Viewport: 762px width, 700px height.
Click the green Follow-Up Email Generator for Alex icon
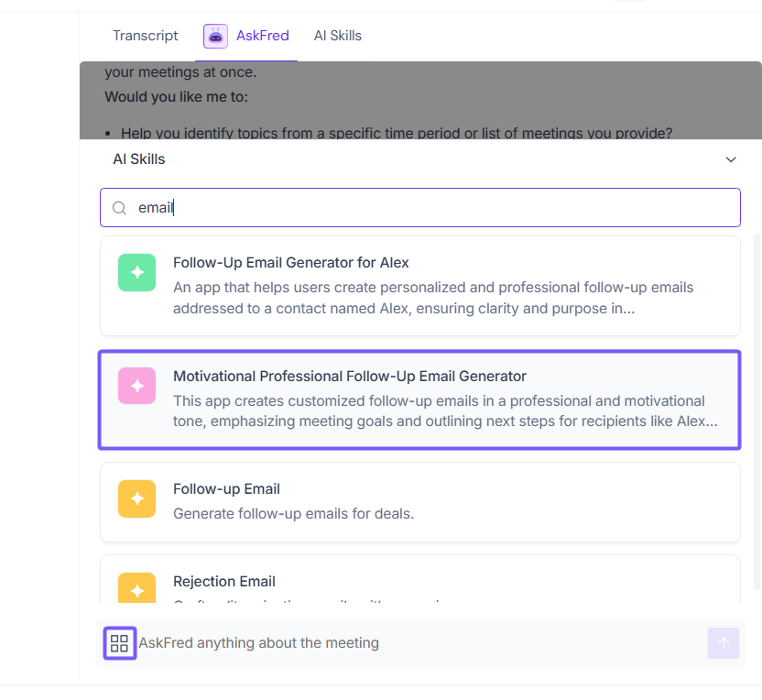(x=137, y=273)
